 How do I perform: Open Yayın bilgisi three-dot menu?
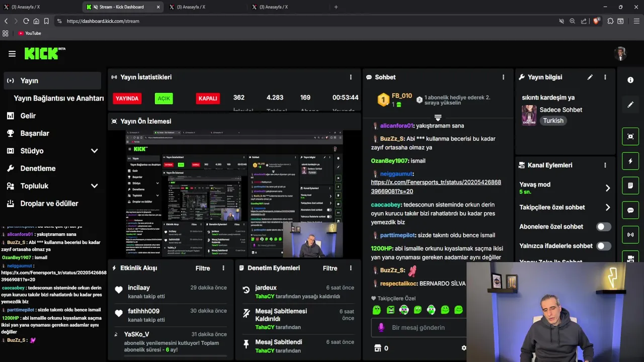coord(605,77)
